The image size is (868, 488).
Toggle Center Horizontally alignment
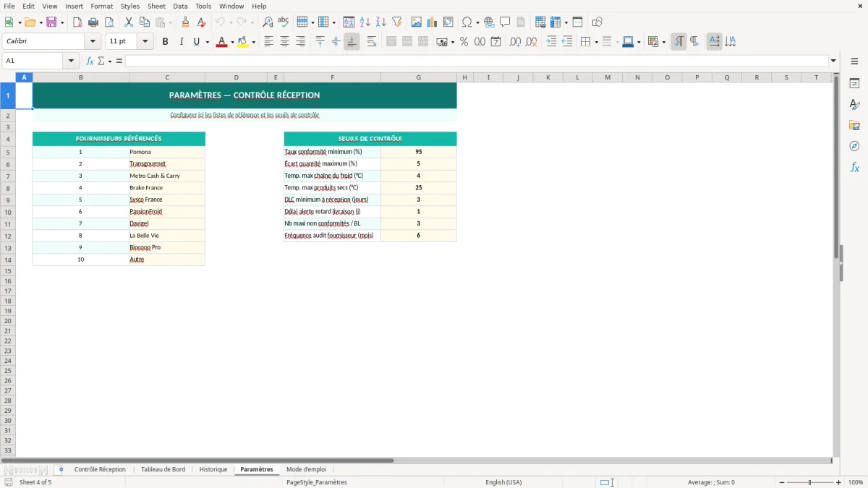click(x=284, y=42)
